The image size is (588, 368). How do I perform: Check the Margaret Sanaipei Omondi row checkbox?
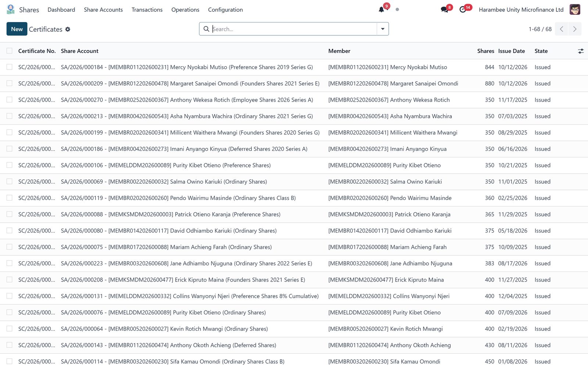pyautogui.click(x=10, y=83)
